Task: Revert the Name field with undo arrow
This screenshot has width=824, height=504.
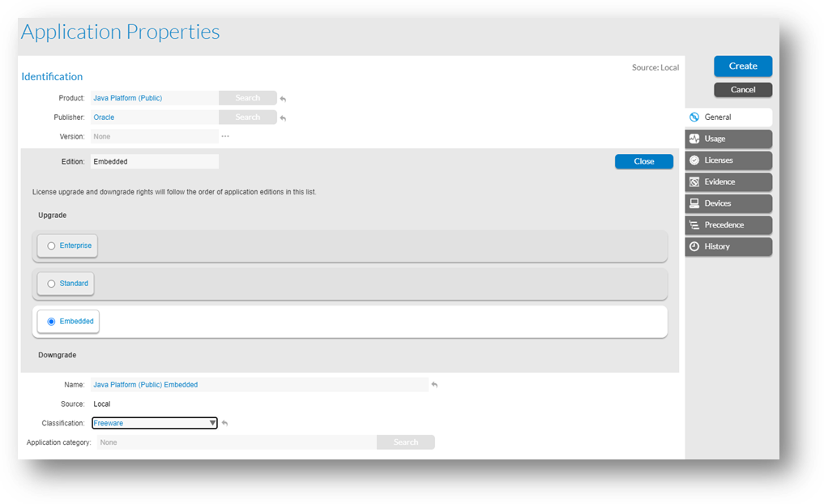Action: 434,385
